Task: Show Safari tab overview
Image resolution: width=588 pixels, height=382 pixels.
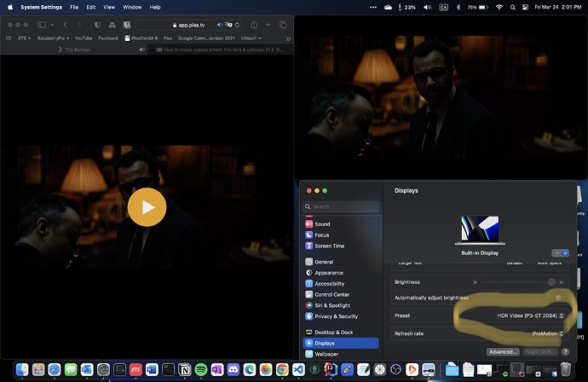Action: tap(283, 25)
